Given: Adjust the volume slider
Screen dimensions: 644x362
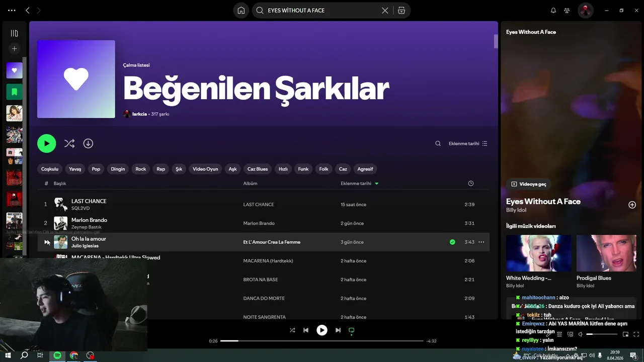Looking at the screenshot, I should [x=602, y=334].
